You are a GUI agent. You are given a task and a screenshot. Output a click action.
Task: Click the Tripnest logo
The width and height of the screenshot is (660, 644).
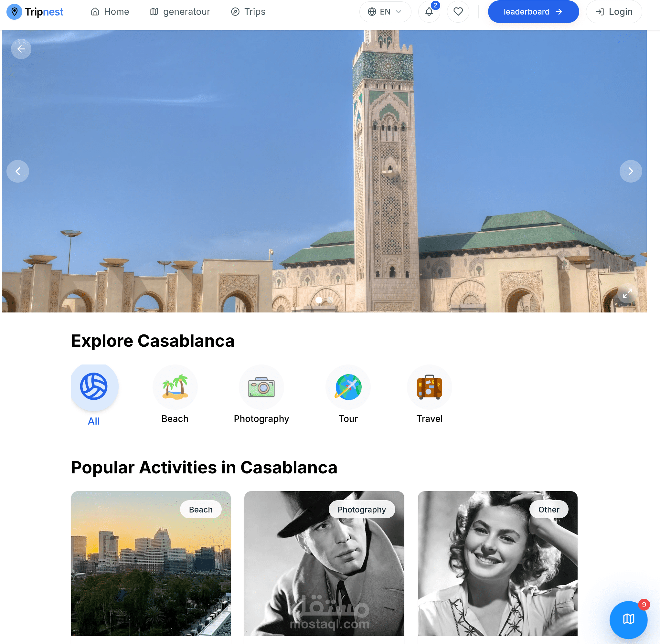(35, 12)
